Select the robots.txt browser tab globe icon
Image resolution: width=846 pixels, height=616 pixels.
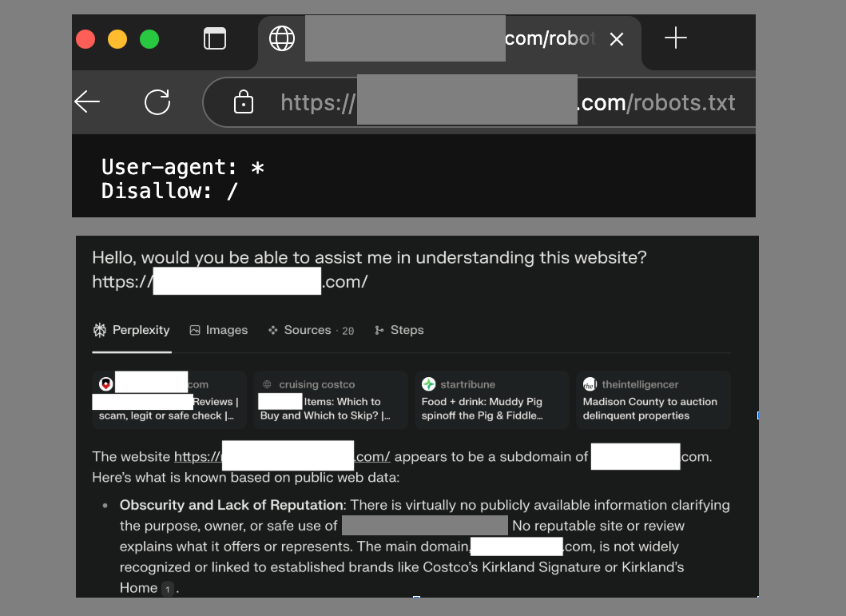[282, 39]
